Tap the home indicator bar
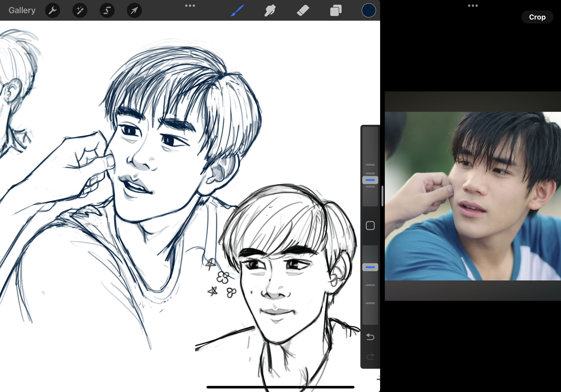The height and width of the screenshot is (392, 561). [x=280, y=387]
